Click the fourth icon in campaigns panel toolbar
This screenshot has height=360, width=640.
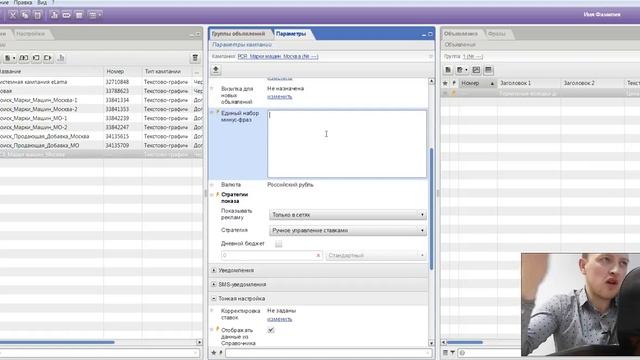pos(48,58)
